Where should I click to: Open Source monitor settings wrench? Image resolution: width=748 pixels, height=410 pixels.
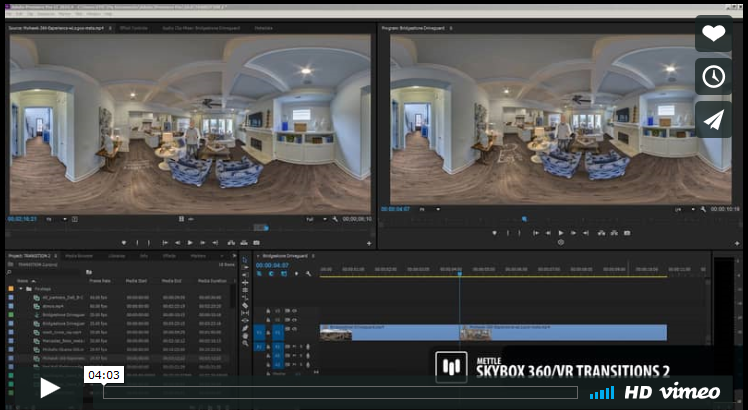pyautogui.click(x=335, y=219)
